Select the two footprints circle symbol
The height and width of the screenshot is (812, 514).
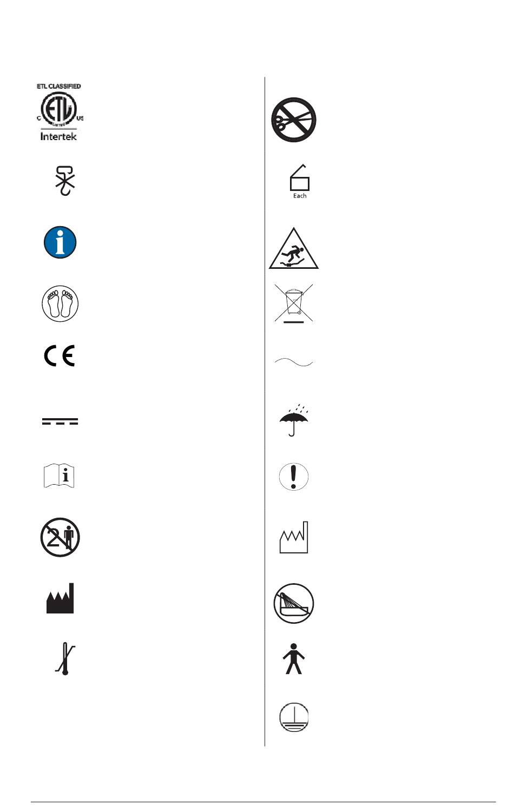60,303
